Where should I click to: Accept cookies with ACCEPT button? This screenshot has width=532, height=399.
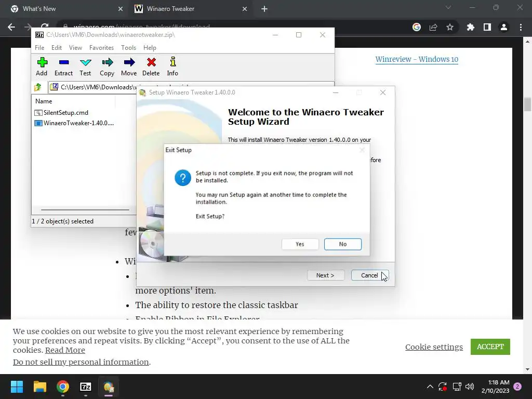coord(490,347)
